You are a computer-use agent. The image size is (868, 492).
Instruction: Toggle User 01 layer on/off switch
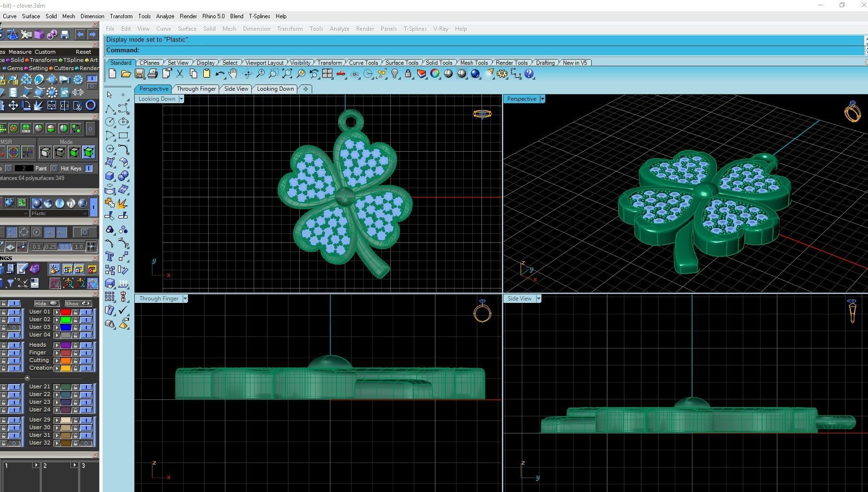(x=86, y=312)
